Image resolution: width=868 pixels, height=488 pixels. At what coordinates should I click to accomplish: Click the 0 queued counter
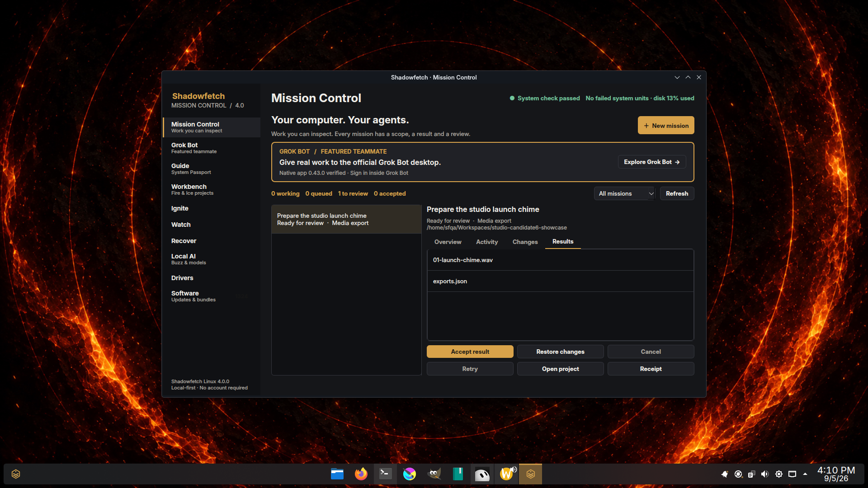click(x=319, y=193)
